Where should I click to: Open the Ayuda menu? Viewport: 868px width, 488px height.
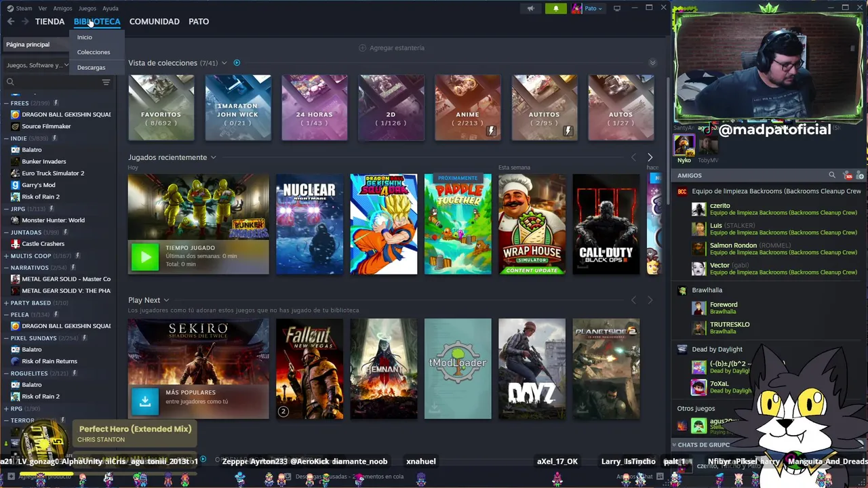(110, 8)
